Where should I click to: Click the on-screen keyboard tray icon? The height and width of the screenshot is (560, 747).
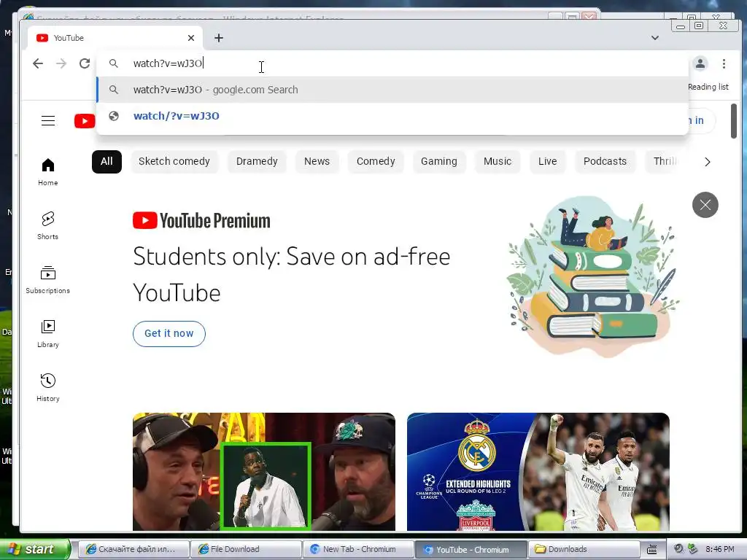coord(652,550)
